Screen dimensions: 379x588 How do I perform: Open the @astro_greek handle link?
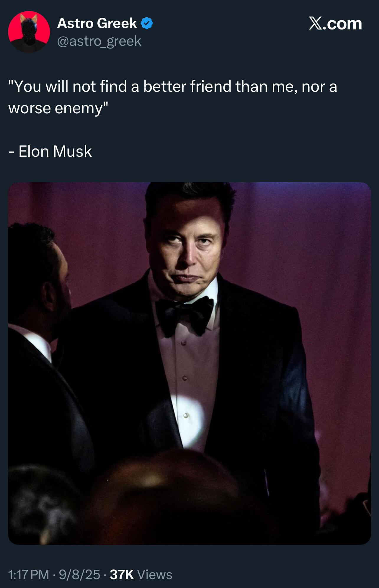(x=99, y=41)
